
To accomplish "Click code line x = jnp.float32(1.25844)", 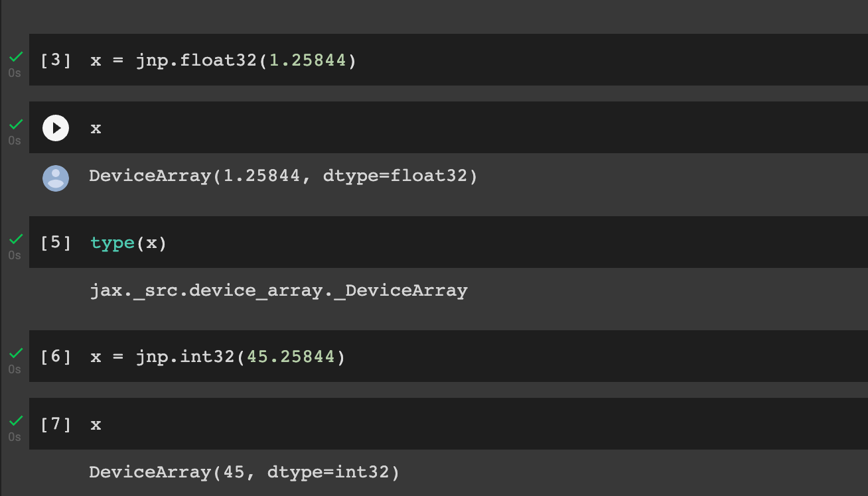I will tap(224, 60).
